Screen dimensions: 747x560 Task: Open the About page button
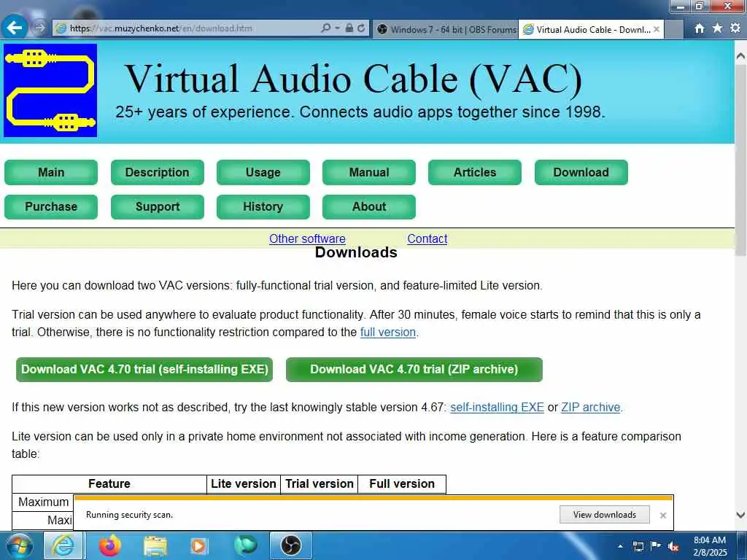click(x=368, y=206)
